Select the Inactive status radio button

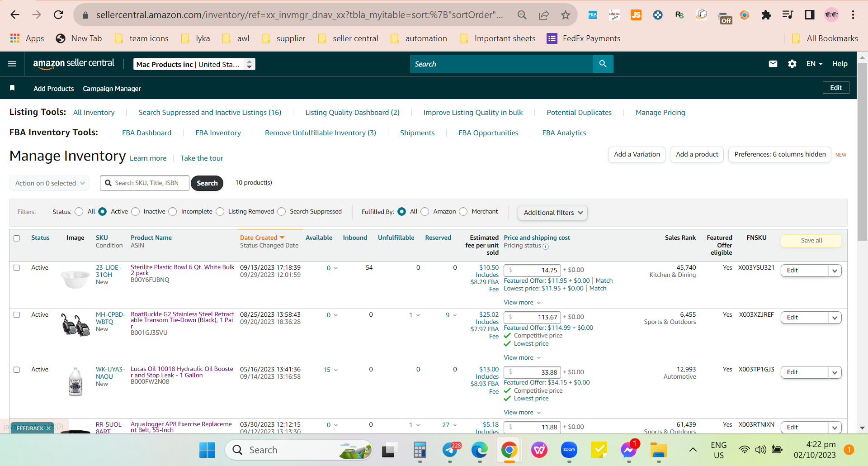click(136, 212)
